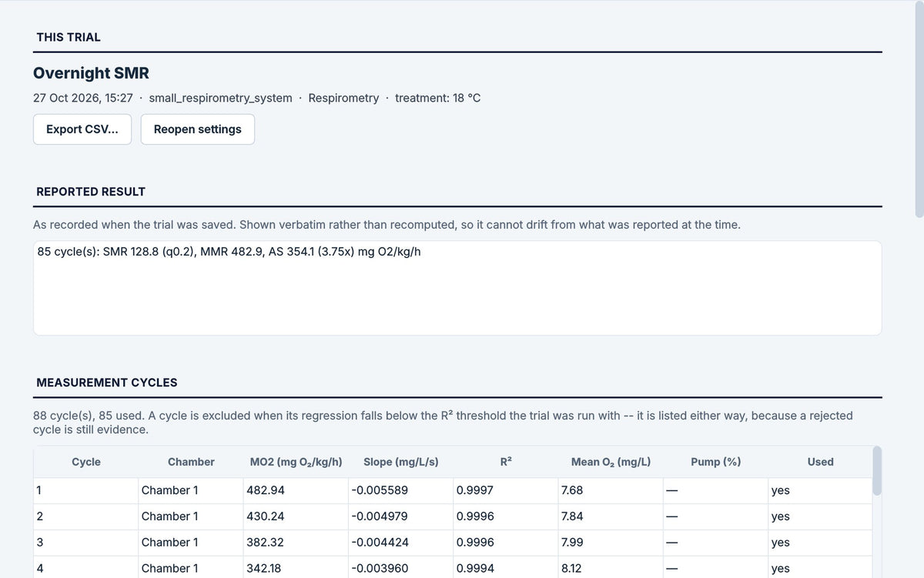Click the Reopen settings button

click(198, 129)
